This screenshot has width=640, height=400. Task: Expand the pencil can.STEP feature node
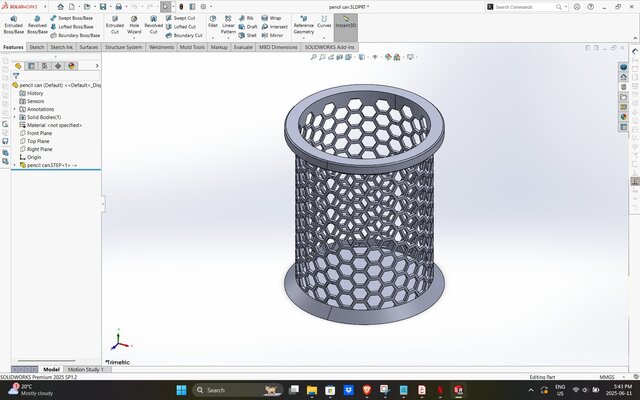(15, 165)
